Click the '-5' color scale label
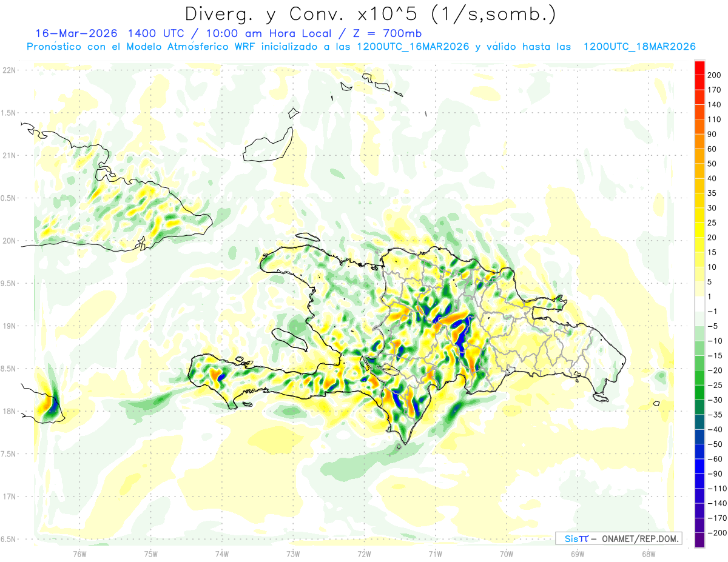This screenshot has width=728, height=562. pyautogui.click(x=712, y=326)
